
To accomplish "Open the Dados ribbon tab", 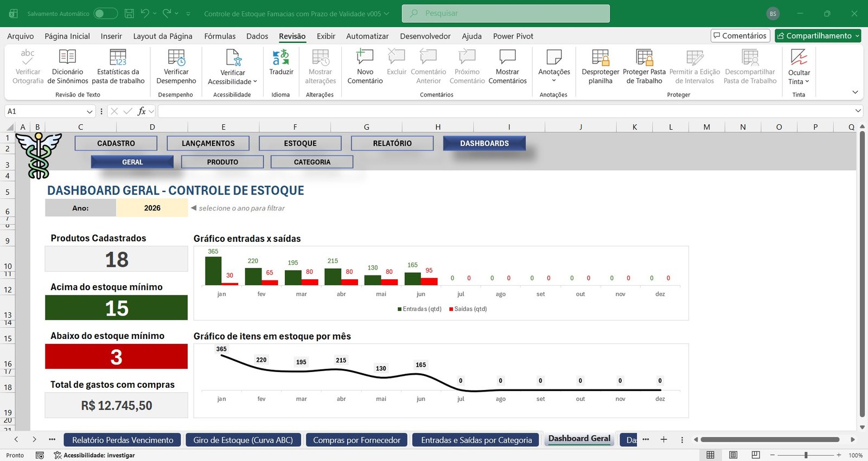I will coord(257,36).
